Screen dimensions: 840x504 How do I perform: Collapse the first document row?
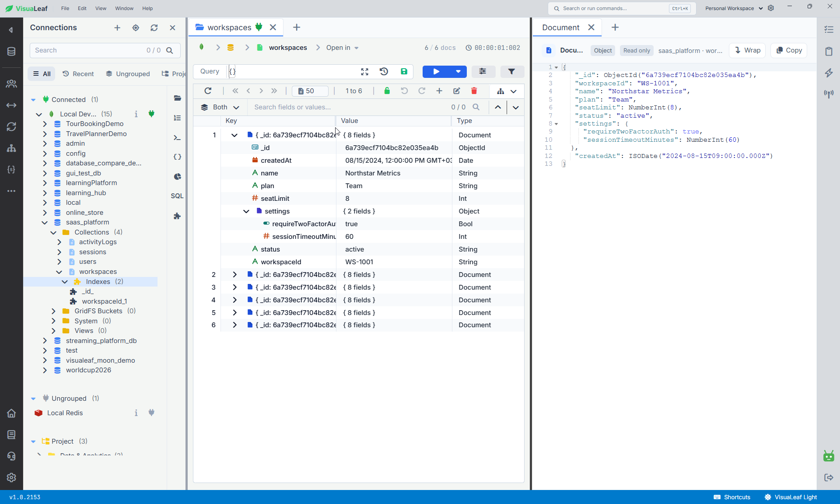point(234,135)
